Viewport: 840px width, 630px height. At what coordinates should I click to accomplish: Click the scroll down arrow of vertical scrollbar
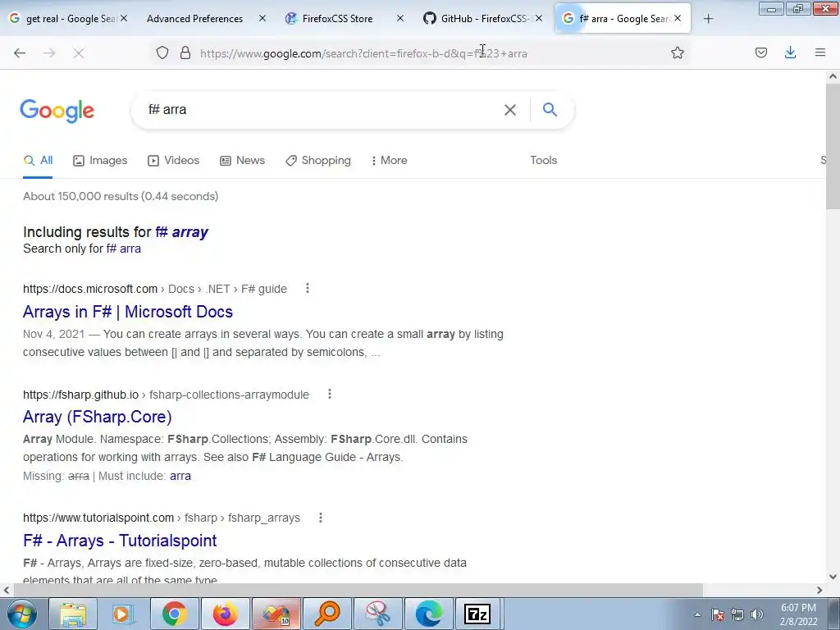pyautogui.click(x=833, y=577)
